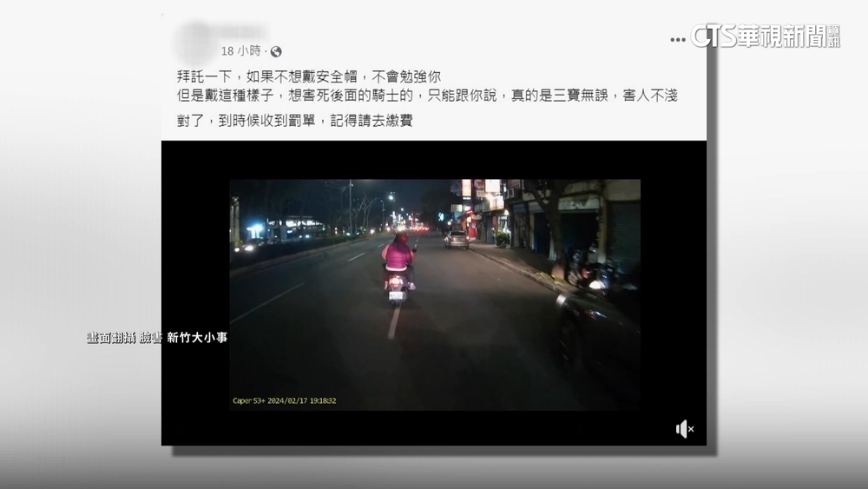Click the "新竹大小事" source caption
Image resolution: width=868 pixels, height=489 pixels.
[197, 337]
